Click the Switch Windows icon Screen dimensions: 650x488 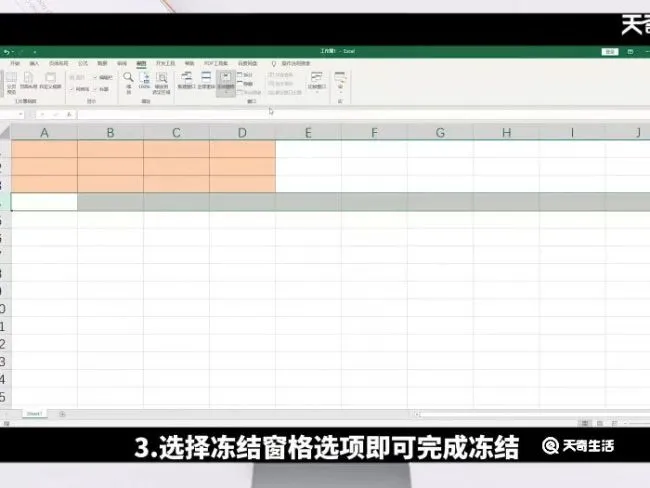317,80
